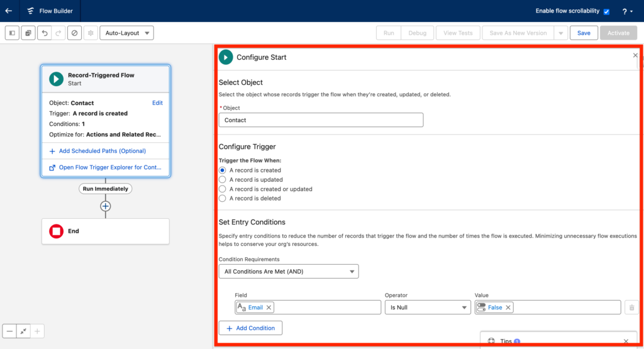Zoom out the canvas with minus button
The width and height of the screenshot is (644, 349).
click(x=9, y=331)
